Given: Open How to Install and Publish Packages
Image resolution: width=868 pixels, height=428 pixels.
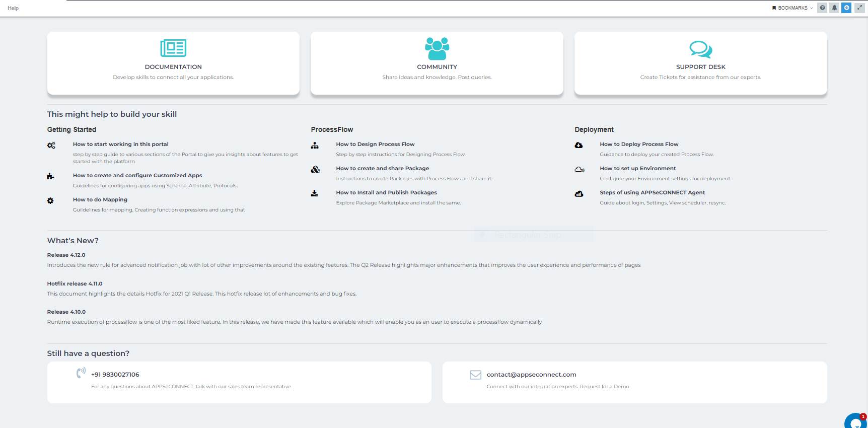Looking at the screenshot, I should [x=386, y=192].
